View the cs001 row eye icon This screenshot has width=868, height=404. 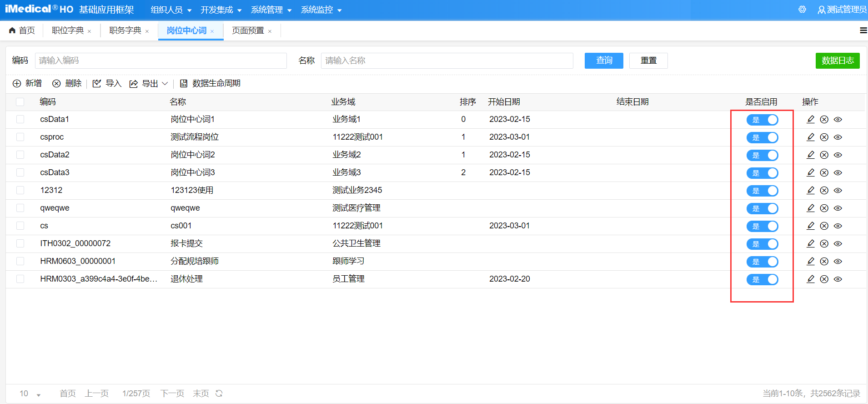pos(838,226)
